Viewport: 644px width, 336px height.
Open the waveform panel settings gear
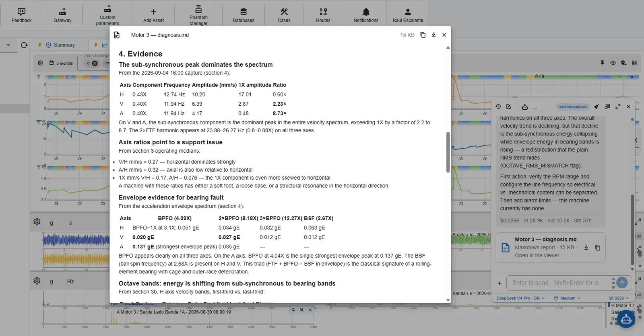[37, 222]
